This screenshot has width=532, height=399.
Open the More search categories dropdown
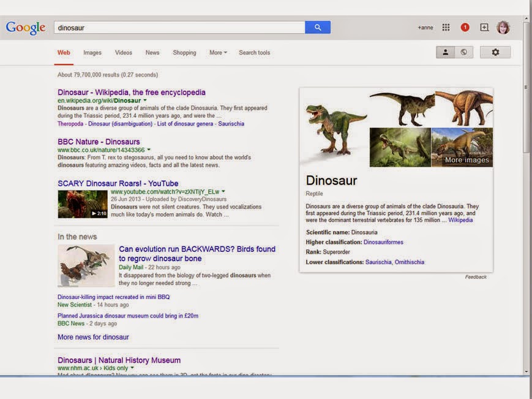tap(218, 53)
